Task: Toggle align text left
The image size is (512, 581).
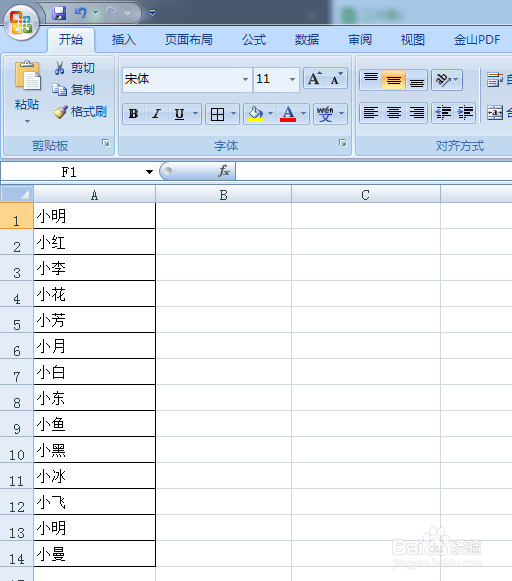Action: tap(371, 113)
